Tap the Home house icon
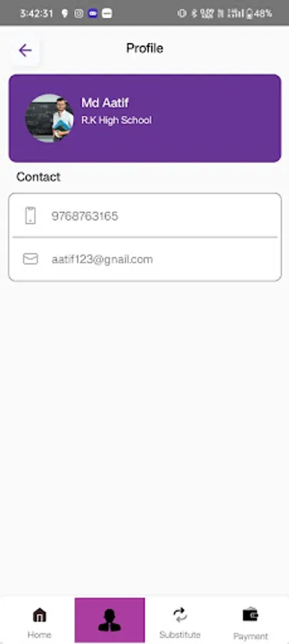 coord(39,615)
